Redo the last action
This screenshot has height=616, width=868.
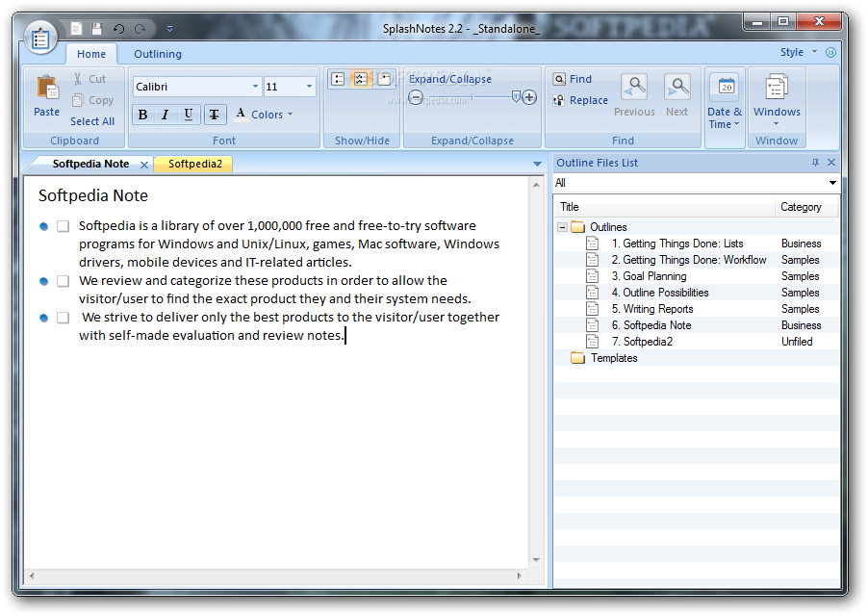[x=140, y=28]
